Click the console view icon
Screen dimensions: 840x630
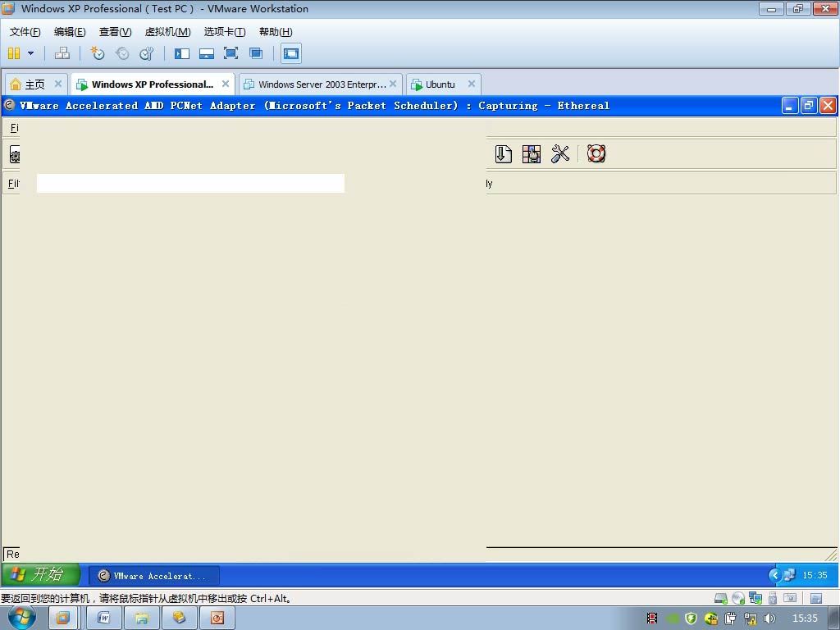click(291, 53)
